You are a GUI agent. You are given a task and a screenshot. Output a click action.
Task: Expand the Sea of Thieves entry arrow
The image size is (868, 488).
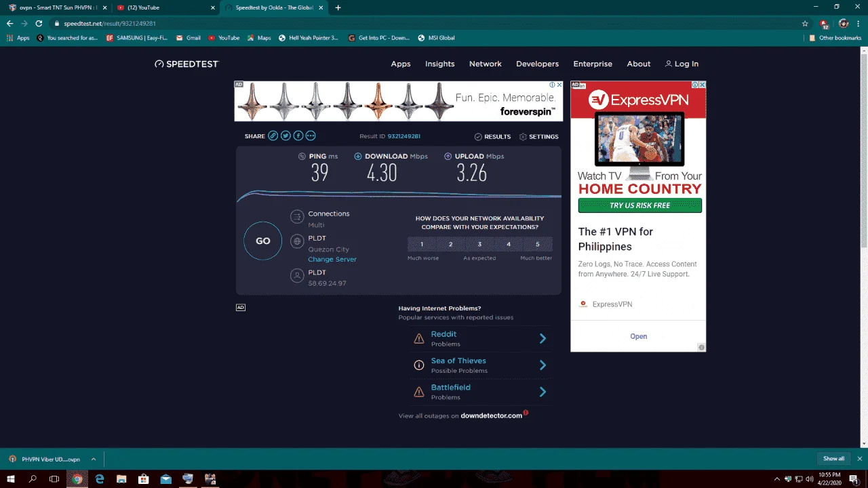542,365
